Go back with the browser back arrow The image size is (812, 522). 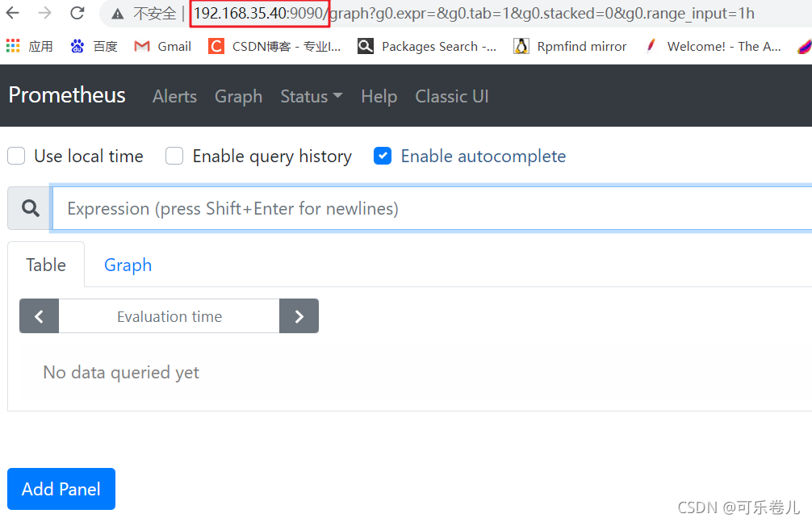tap(12, 13)
